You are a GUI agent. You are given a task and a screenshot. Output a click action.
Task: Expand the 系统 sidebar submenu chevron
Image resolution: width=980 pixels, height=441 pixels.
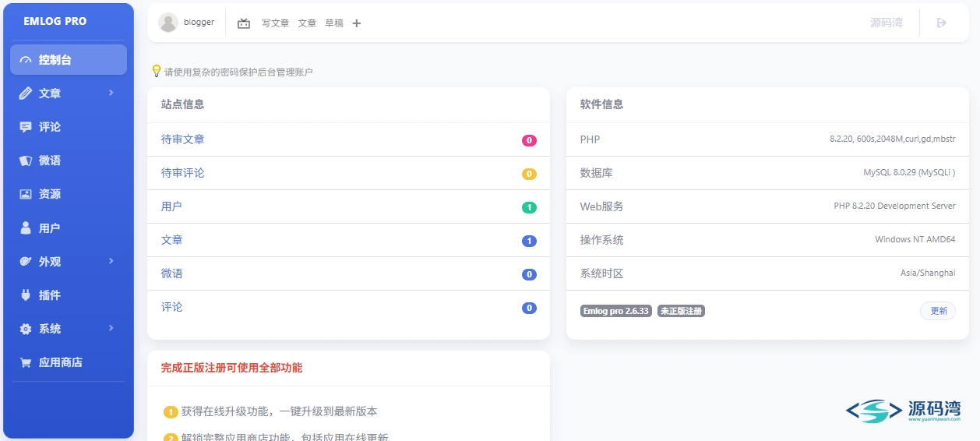pyautogui.click(x=111, y=328)
